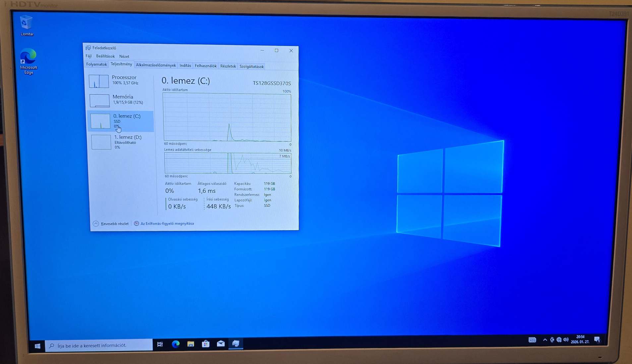Open the Részletek tab
The height and width of the screenshot is (364, 632).
(228, 66)
